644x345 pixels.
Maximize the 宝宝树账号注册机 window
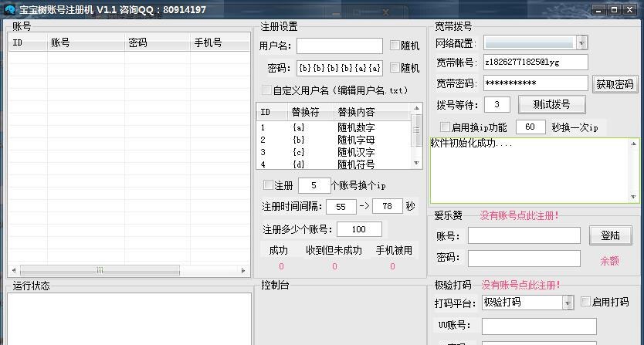pos(615,10)
